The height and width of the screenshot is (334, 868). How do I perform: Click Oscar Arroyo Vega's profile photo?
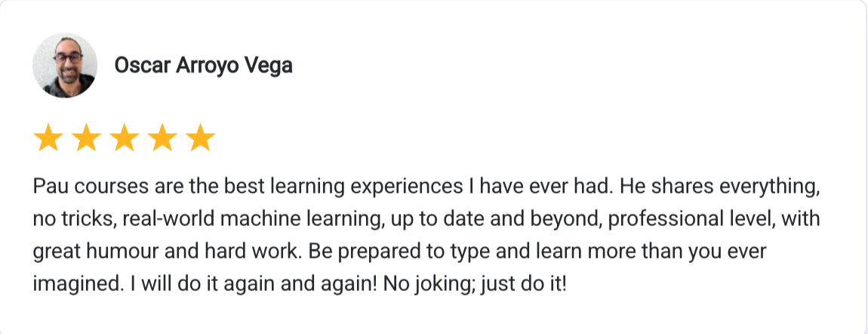tap(65, 65)
